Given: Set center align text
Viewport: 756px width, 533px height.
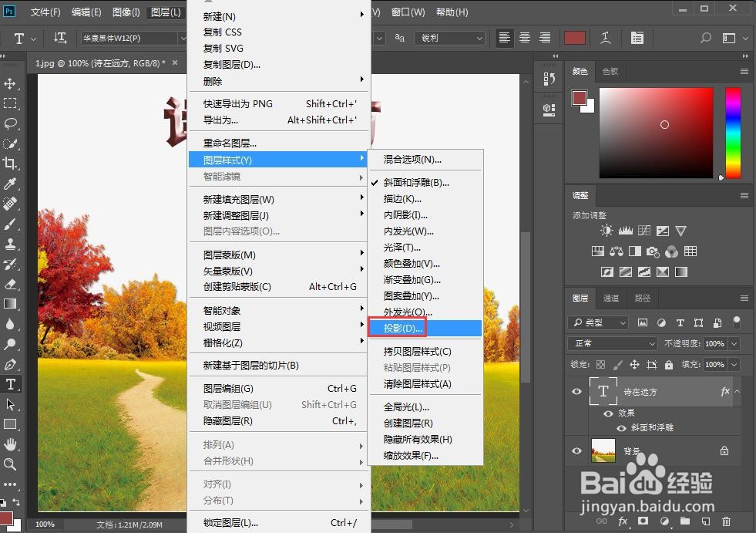Looking at the screenshot, I should tap(525, 38).
